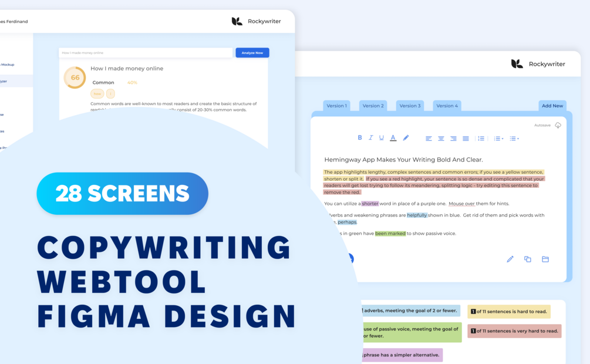This screenshot has width=590, height=364.
Task: Open the bulleted list dropdown
Action: (x=514, y=139)
